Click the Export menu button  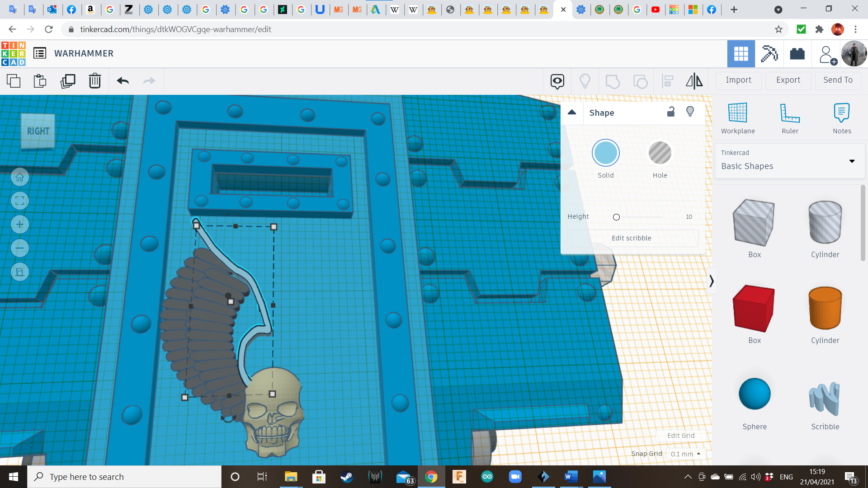[788, 80]
